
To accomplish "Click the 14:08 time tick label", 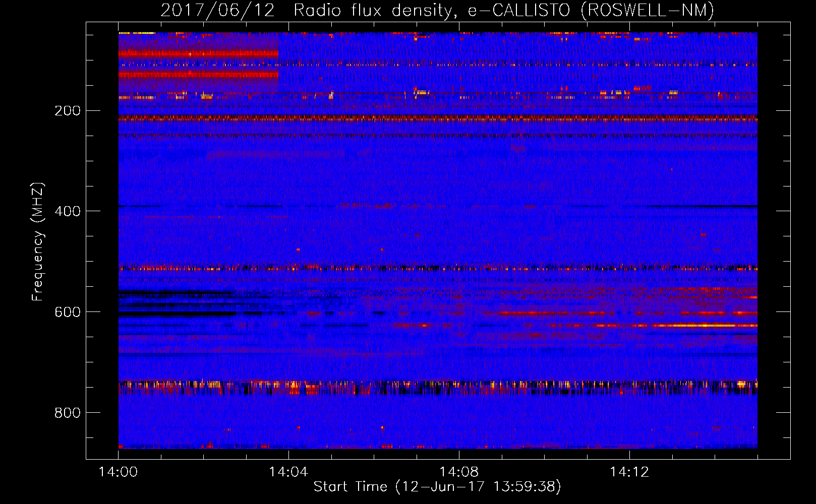I will pos(459,472).
